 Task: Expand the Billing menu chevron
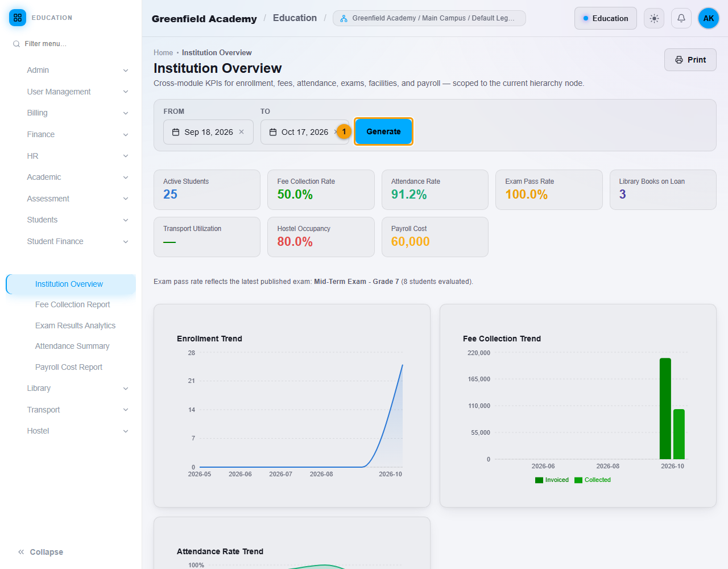tap(126, 113)
